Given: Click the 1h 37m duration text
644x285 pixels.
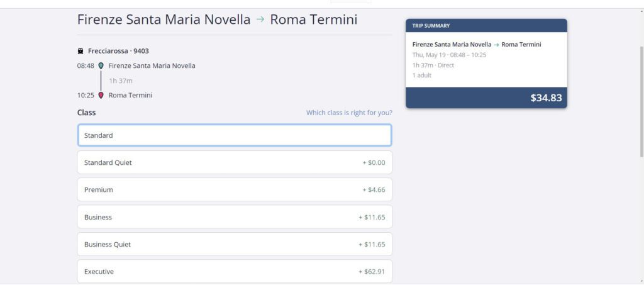Looking at the screenshot, I should [x=120, y=81].
